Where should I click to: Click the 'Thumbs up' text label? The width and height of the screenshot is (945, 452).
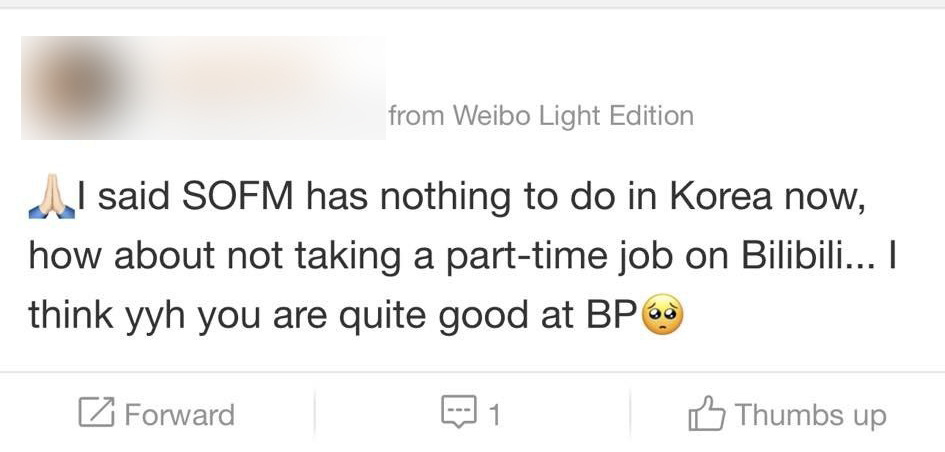click(811, 415)
